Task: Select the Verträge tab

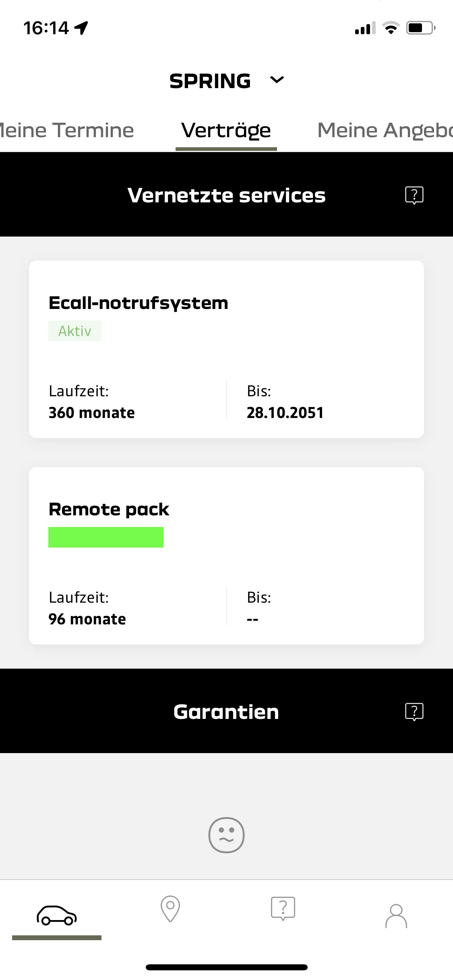Action: click(x=226, y=130)
